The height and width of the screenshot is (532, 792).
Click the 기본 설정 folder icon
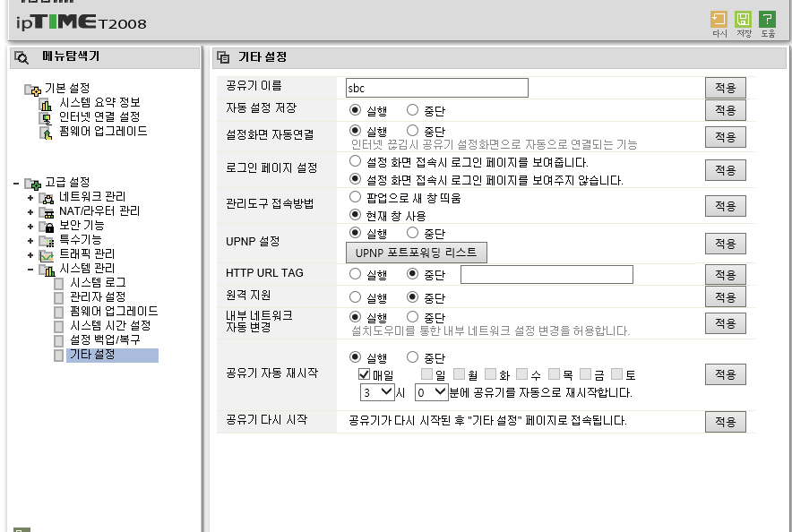33,90
